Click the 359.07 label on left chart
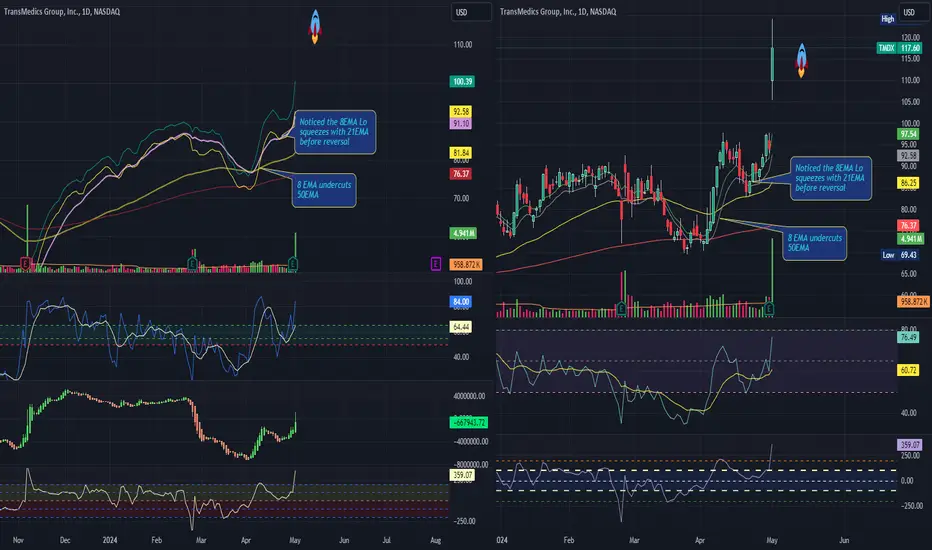Image resolution: width=932 pixels, height=550 pixels. point(462,474)
